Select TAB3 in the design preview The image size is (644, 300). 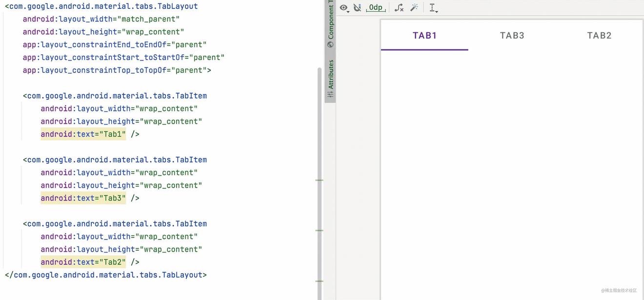512,35
